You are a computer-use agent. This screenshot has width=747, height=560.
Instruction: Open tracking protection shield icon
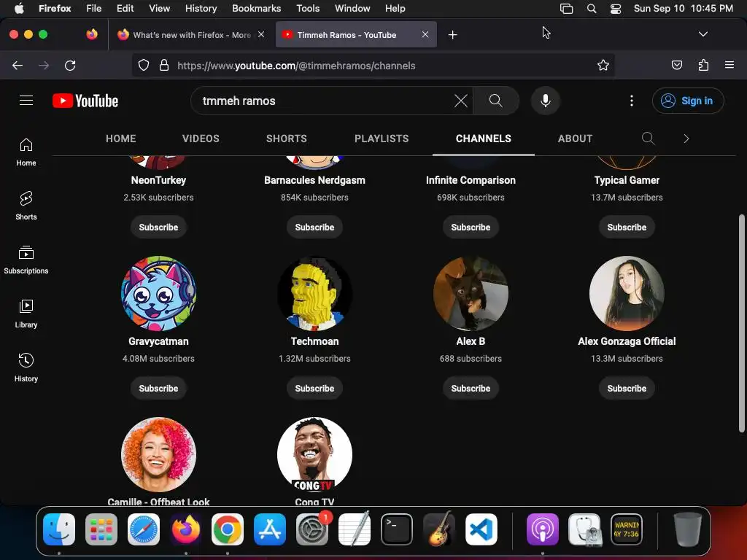point(144,65)
